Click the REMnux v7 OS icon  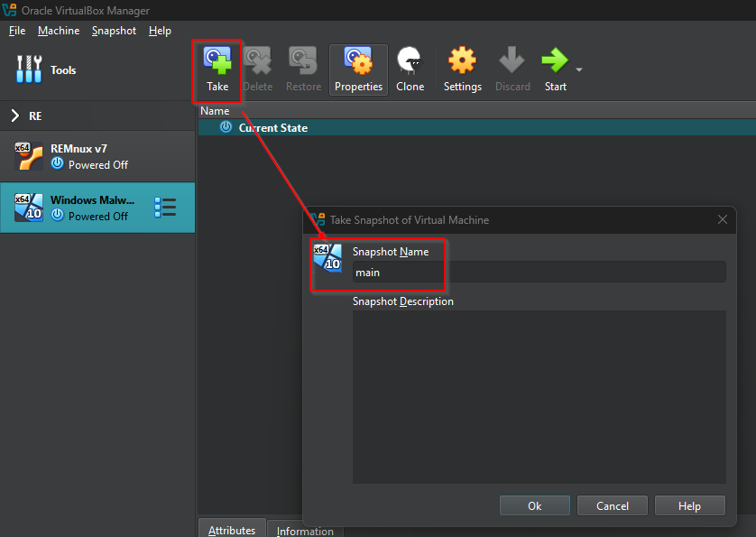pos(29,156)
